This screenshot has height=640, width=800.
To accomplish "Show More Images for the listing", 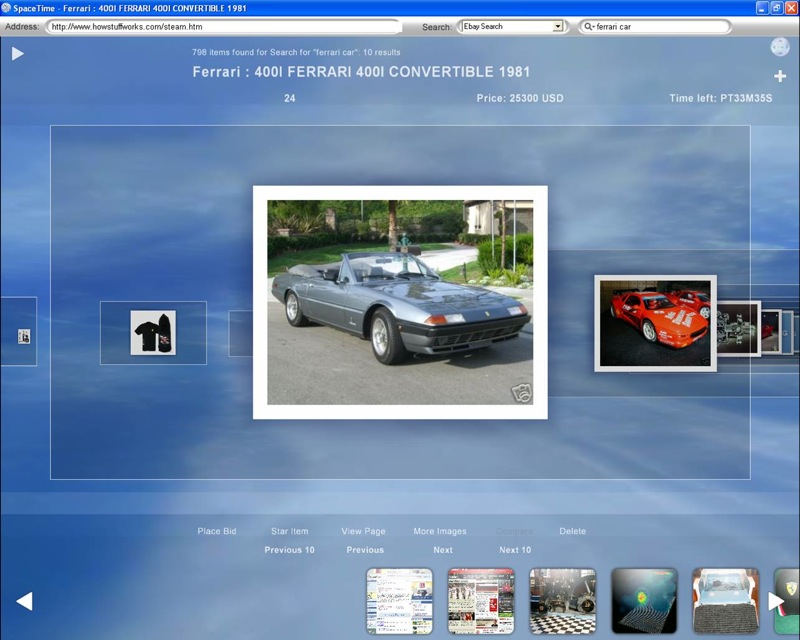I will pos(440,531).
